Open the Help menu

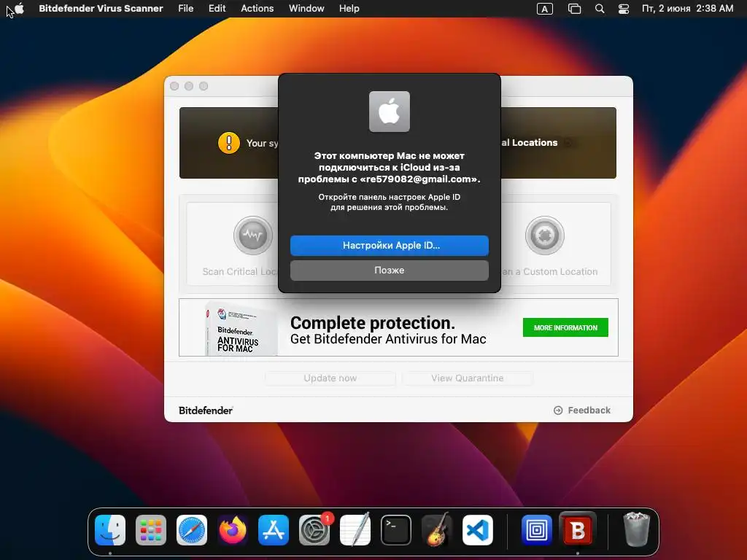(349, 9)
